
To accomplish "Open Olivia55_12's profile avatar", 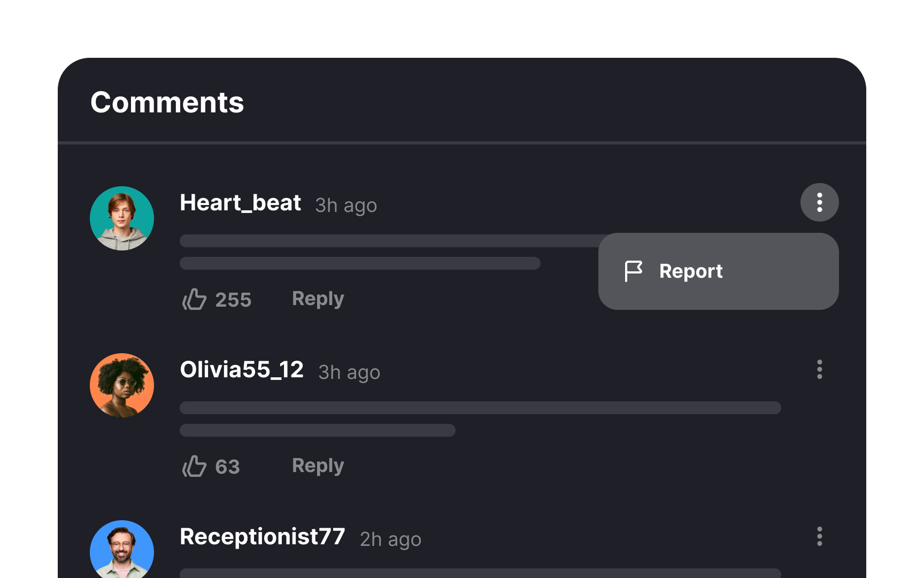I will [122, 385].
